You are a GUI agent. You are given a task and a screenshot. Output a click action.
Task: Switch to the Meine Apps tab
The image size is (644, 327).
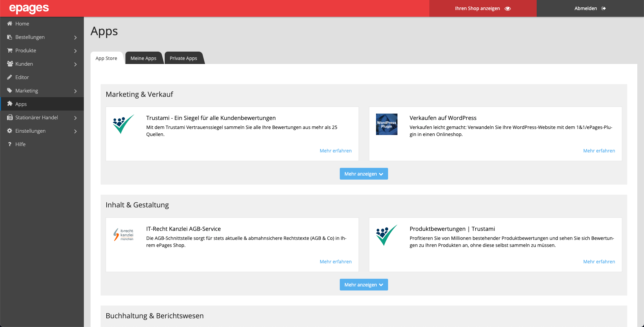click(x=143, y=58)
